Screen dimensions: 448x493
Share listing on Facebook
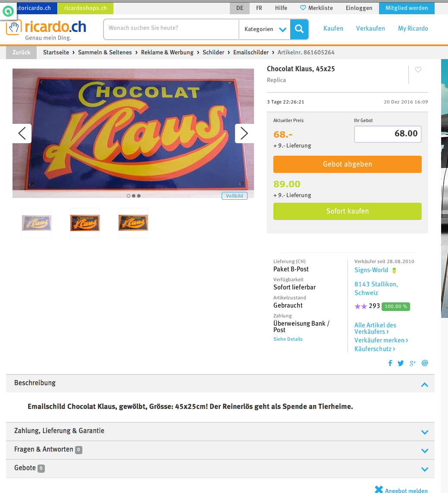pos(390,363)
